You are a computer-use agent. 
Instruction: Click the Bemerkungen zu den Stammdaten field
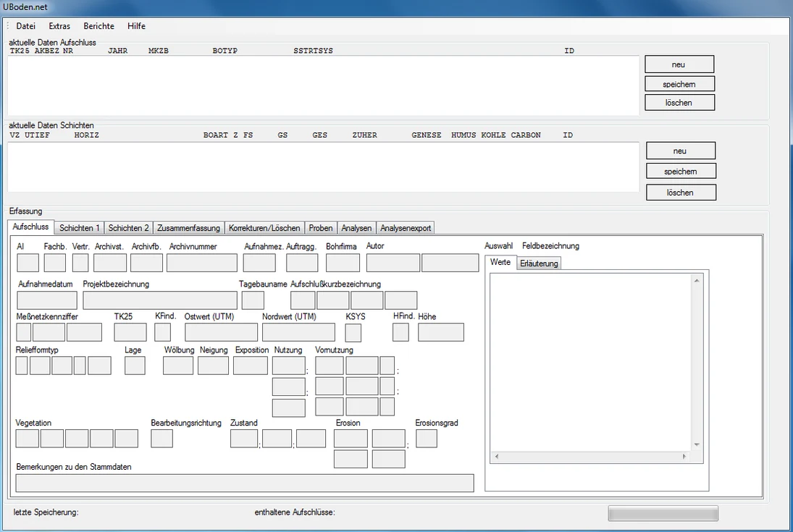[x=245, y=483]
